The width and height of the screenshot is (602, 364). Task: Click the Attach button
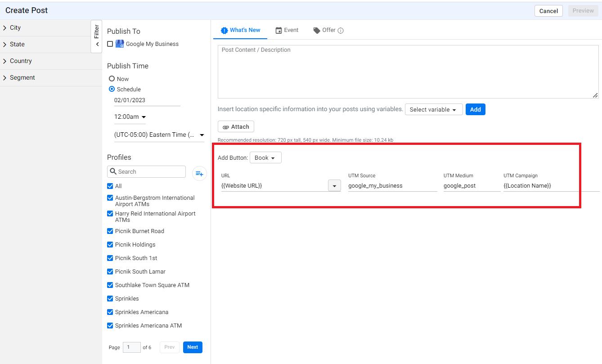pyautogui.click(x=236, y=127)
